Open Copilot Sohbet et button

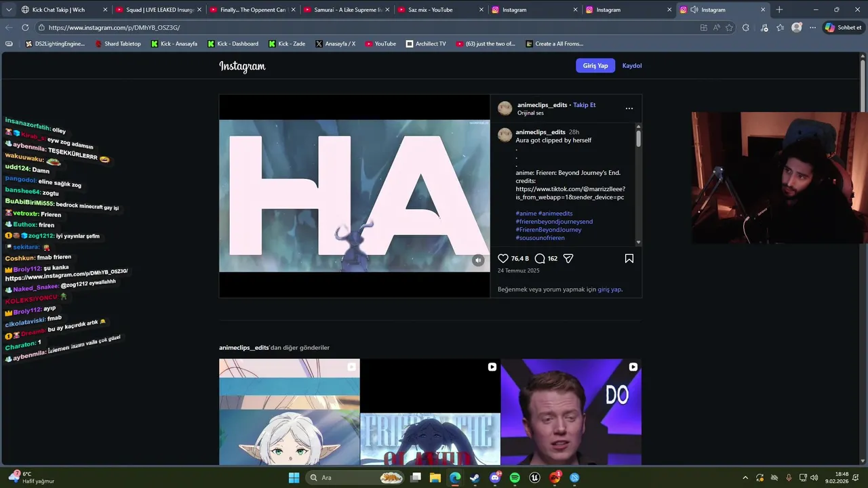[x=843, y=28]
